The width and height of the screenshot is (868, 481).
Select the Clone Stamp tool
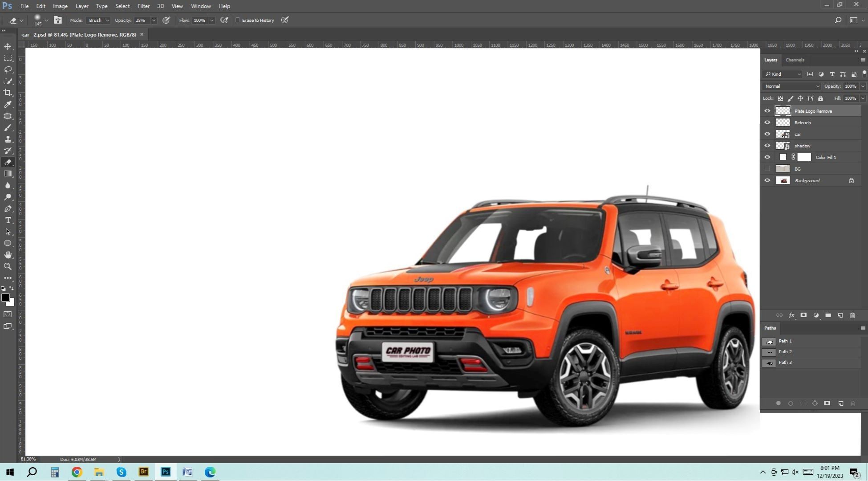point(8,139)
